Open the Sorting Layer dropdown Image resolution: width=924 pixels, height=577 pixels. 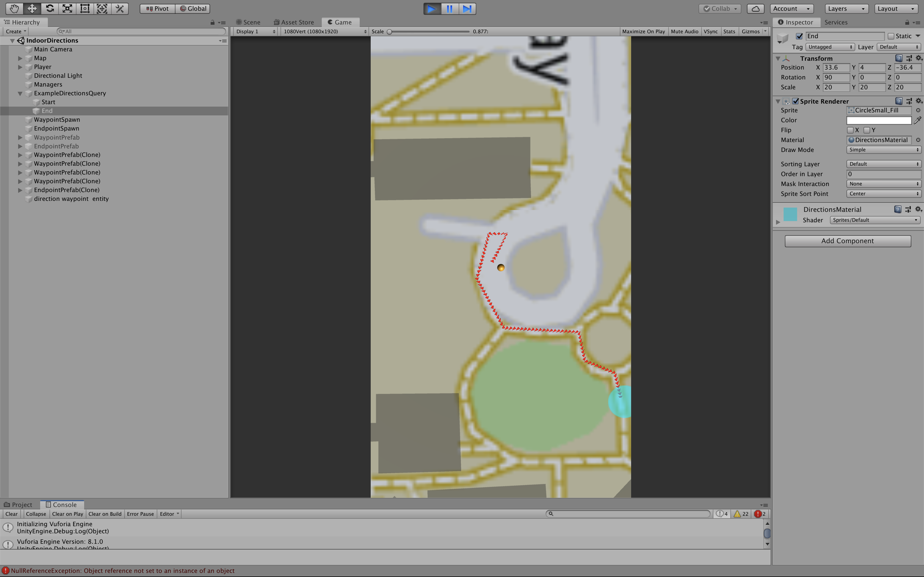(884, 164)
